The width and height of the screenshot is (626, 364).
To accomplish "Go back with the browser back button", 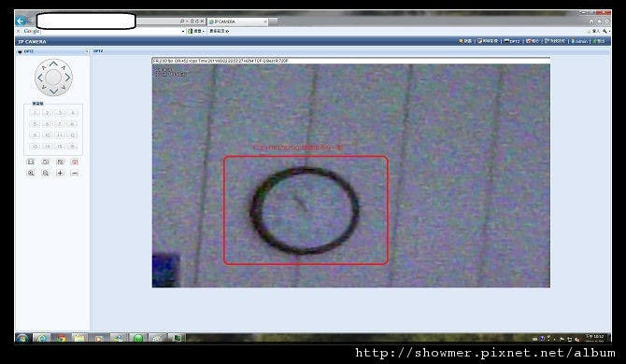I will (21, 21).
